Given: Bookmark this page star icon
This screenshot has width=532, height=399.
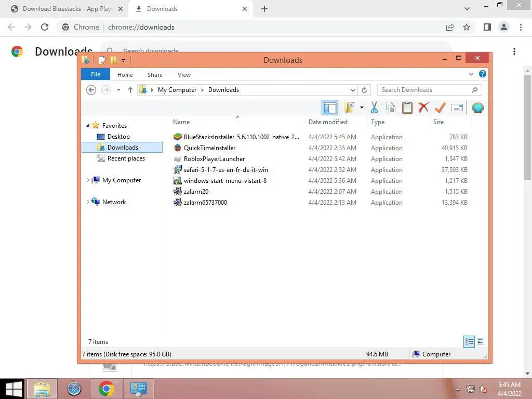Looking at the screenshot, I should [x=467, y=27].
